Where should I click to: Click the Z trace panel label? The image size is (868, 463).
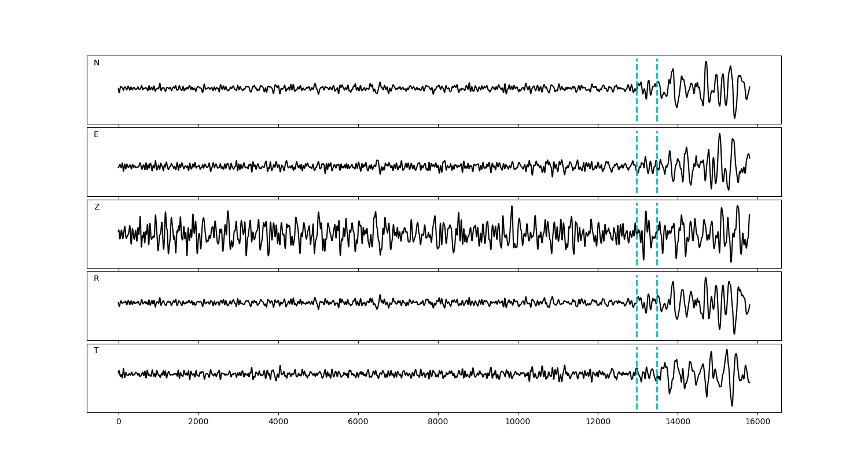point(97,207)
